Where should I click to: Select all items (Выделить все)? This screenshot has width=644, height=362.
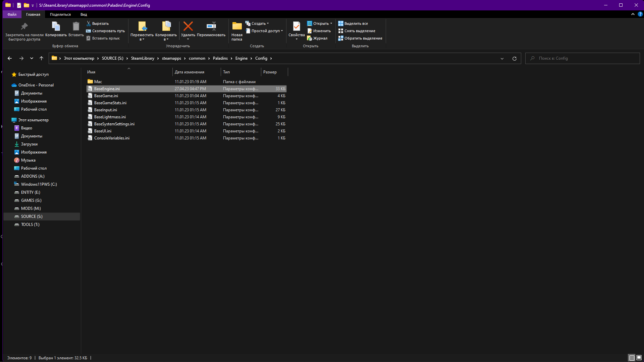point(353,23)
